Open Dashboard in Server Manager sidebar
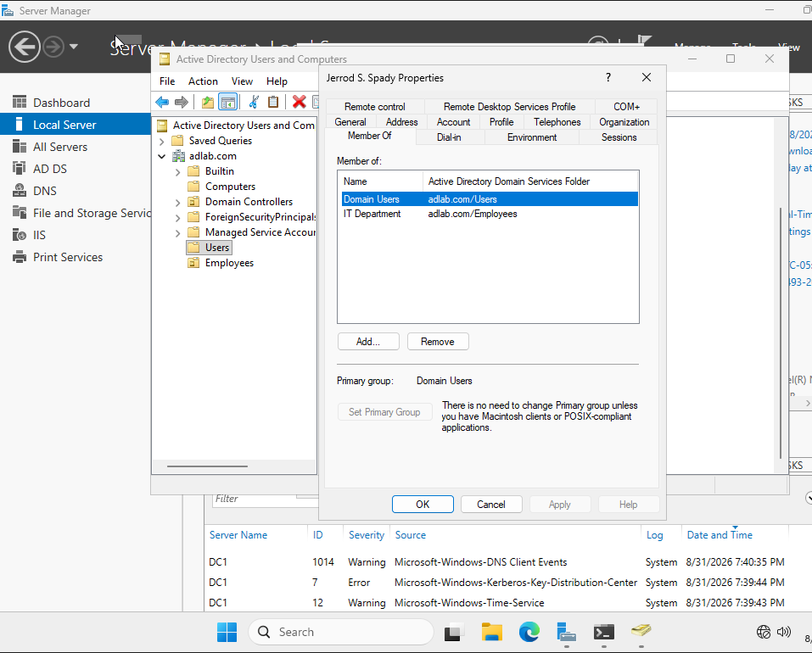The width and height of the screenshot is (812, 653). pyautogui.click(x=62, y=103)
